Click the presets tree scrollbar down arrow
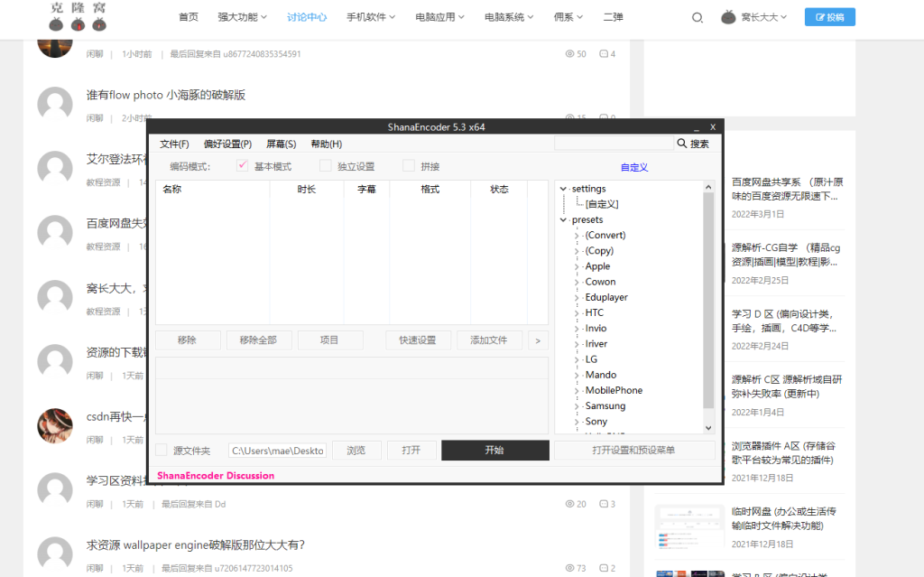Viewport: 924px width, 577px height. point(708,428)
